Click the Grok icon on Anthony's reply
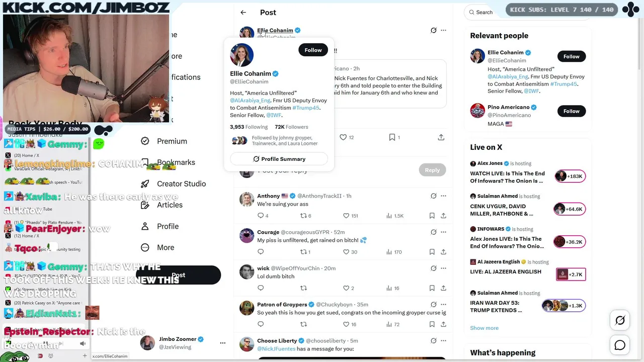644x362 pixels. [433, 196]
